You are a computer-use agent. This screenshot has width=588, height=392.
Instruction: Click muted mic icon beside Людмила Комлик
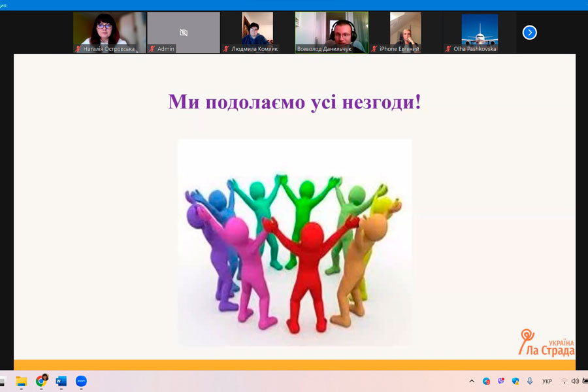tap(226, 49)
